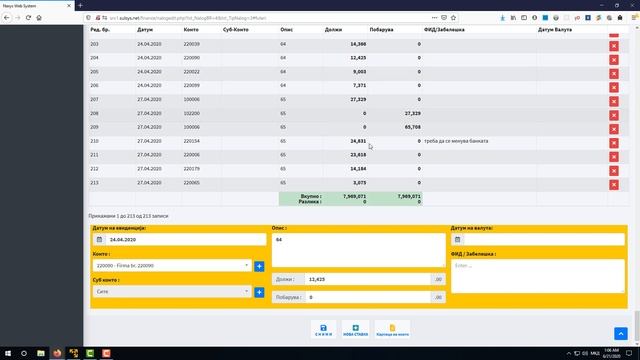Add new Конто with blue plus button

259,267
